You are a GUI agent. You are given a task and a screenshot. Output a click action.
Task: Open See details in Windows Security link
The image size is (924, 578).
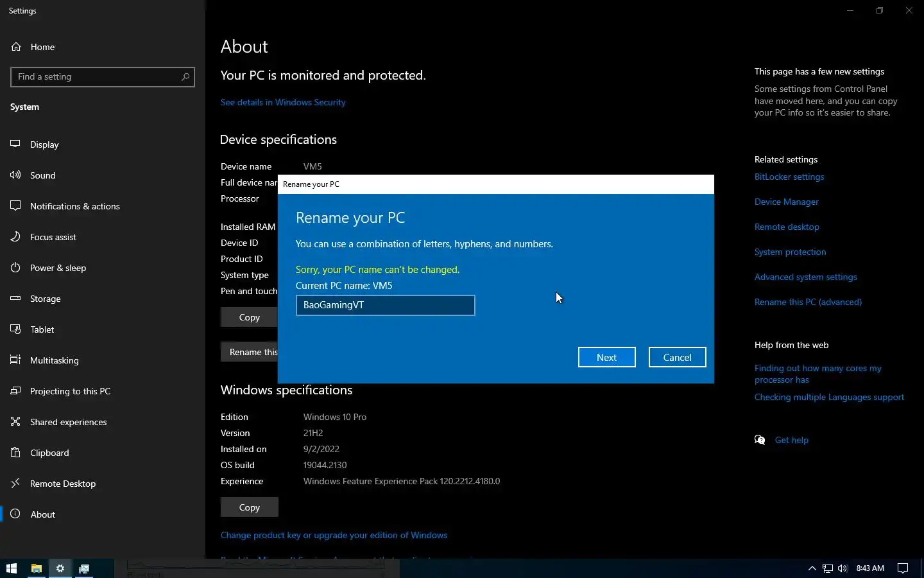(x=283, y=102)
